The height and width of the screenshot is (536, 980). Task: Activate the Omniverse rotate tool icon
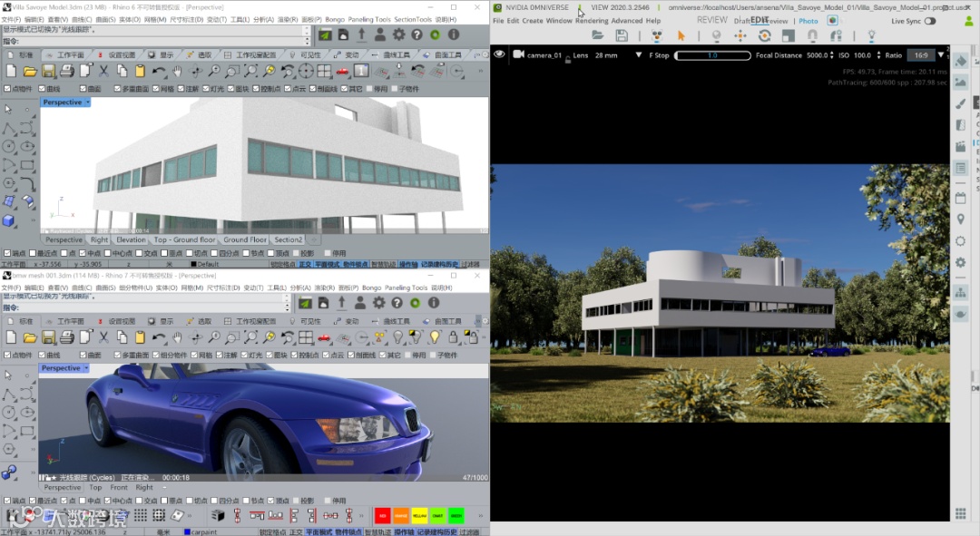point(764,35)
